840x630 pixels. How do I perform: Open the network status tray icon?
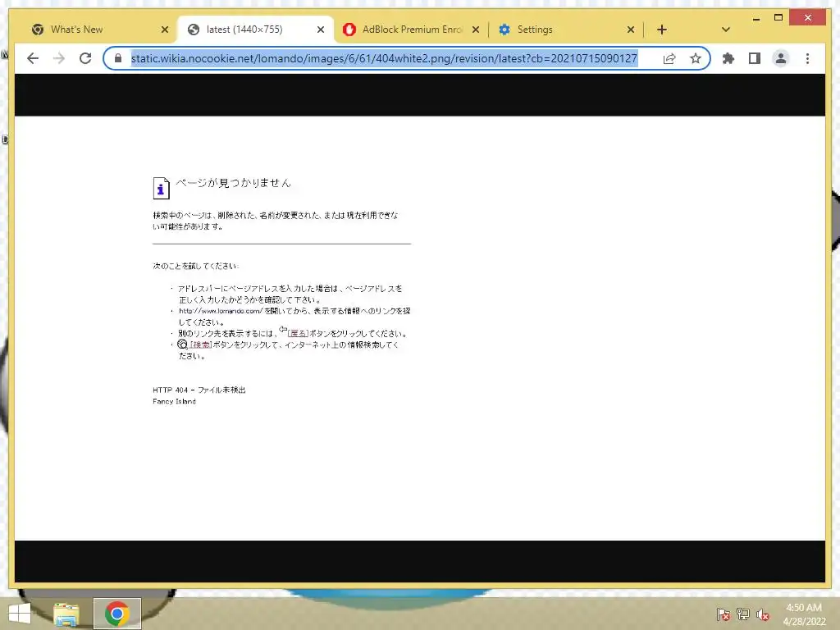(743, 614)
